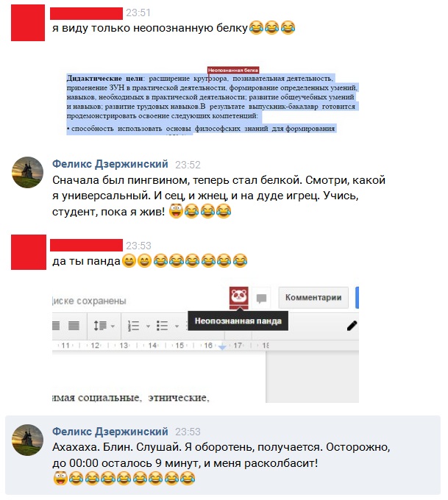Toggle the numbered list icon
The width and height of the screenshot is (448, 500).
(x=133, y=326)
